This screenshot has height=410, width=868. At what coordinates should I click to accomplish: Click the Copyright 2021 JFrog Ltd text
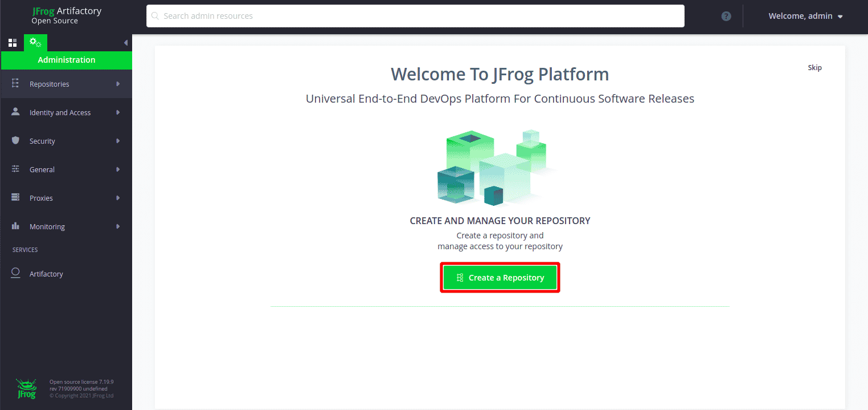point(81,395)
